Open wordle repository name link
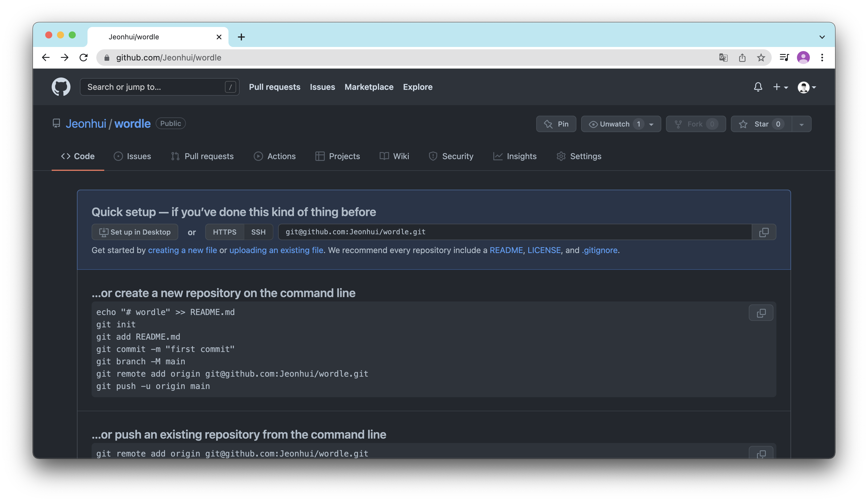The width and height of the screenshot is (868, 502). pos(132,124)
